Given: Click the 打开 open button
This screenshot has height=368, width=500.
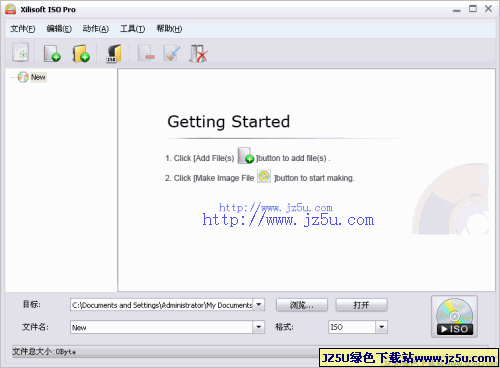Looking at the screenshot, I should [x=361, y=305].
